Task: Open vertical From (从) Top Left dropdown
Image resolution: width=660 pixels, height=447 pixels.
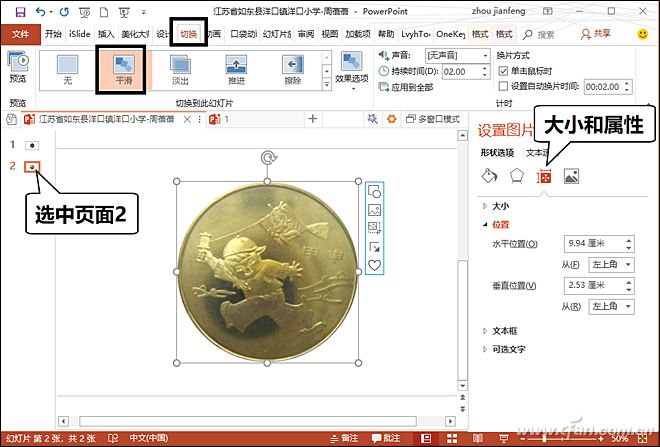Action: 612,306
